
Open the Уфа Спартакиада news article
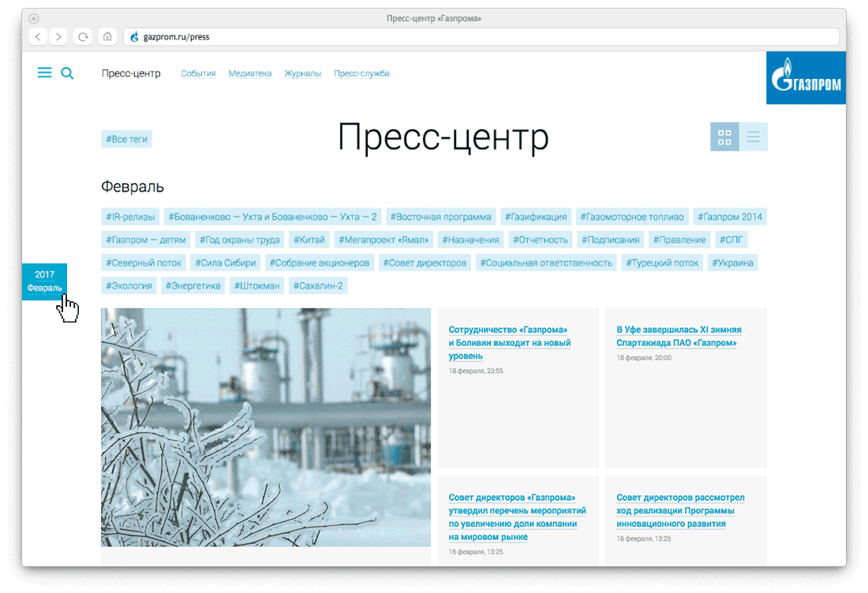679,337
